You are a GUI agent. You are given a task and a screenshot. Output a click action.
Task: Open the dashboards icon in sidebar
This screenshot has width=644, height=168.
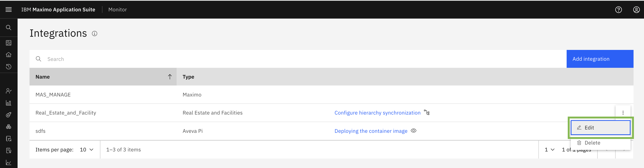8,43
